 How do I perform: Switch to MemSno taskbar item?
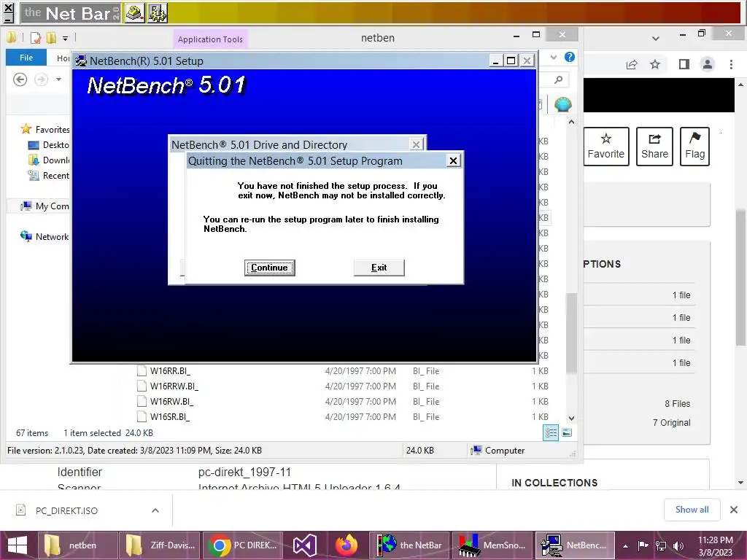pyautogui.click(x=492, y=545)
